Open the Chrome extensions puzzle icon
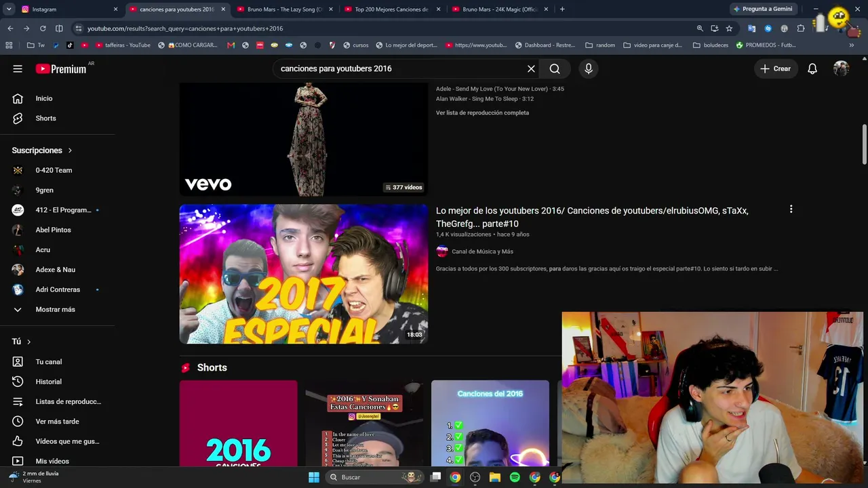Image resolution: width=868 pixels, height=488 pixels. 801,28
